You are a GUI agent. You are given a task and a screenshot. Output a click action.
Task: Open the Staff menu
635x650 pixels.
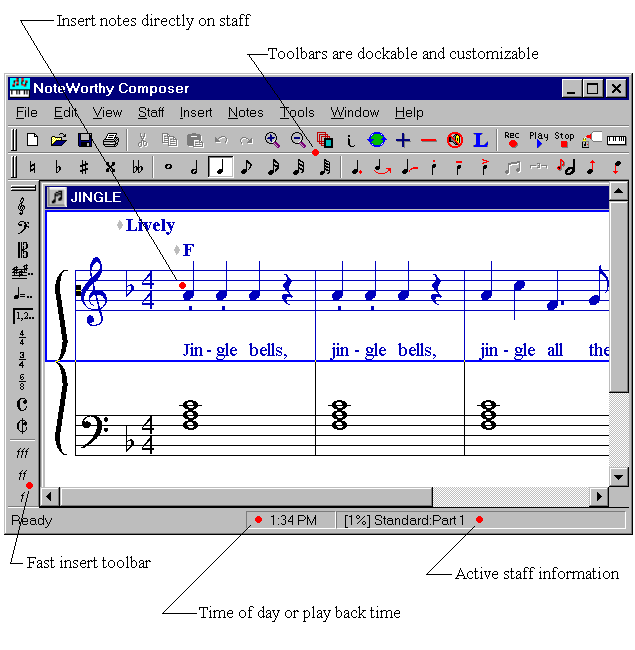(x=151, y=112)
